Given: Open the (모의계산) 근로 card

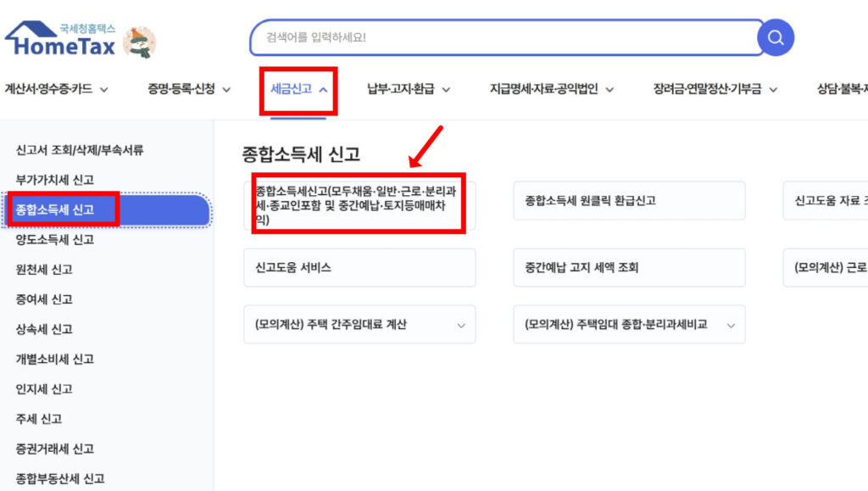Looking at the screenshot, I should pos(826,267).
